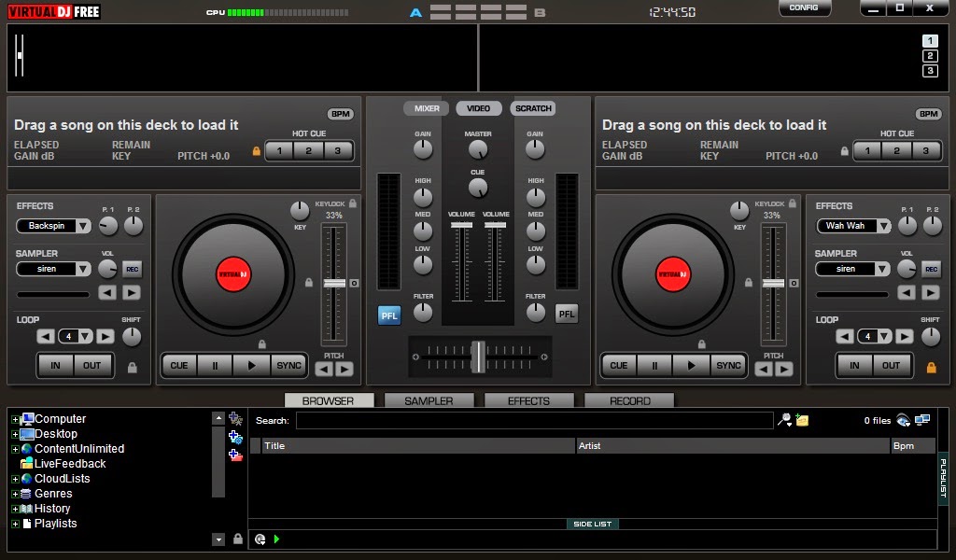Image resolution: width=956 pixels, height=560 pixels.
Task: Click the left loop double arrow
Action: (x=105, y=336)
